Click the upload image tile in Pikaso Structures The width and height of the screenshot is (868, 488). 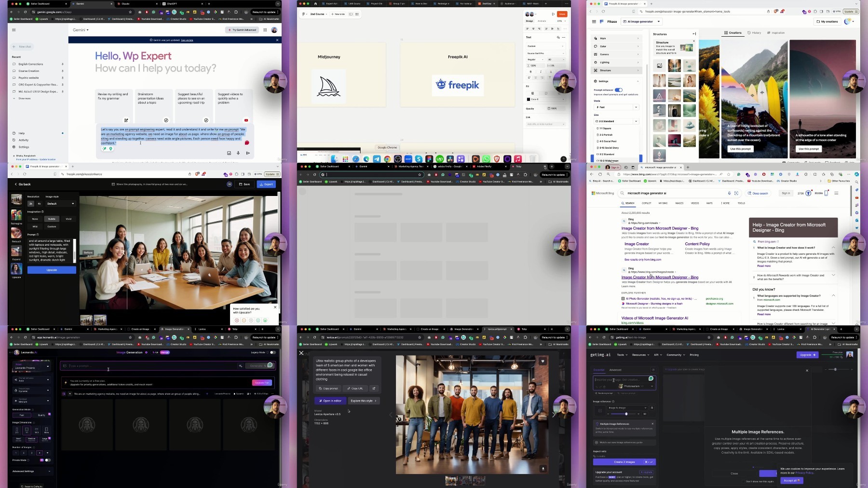(659, 66)
